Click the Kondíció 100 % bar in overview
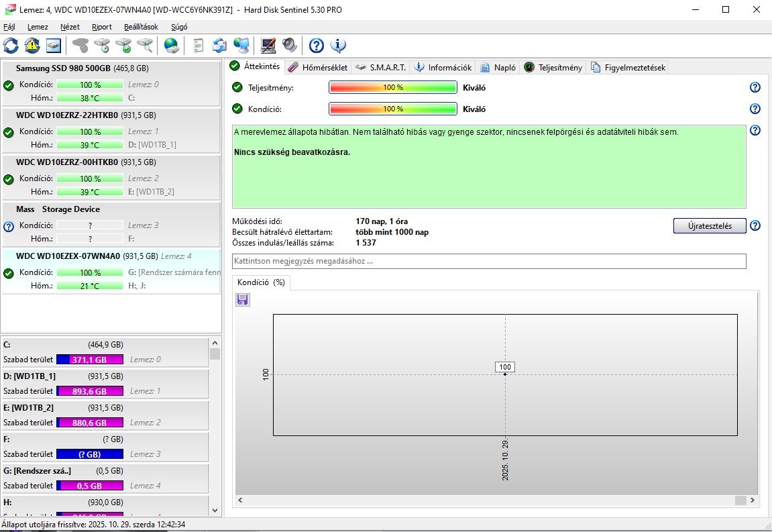Viewport: 772px width, 532px height. pos(393,109)
